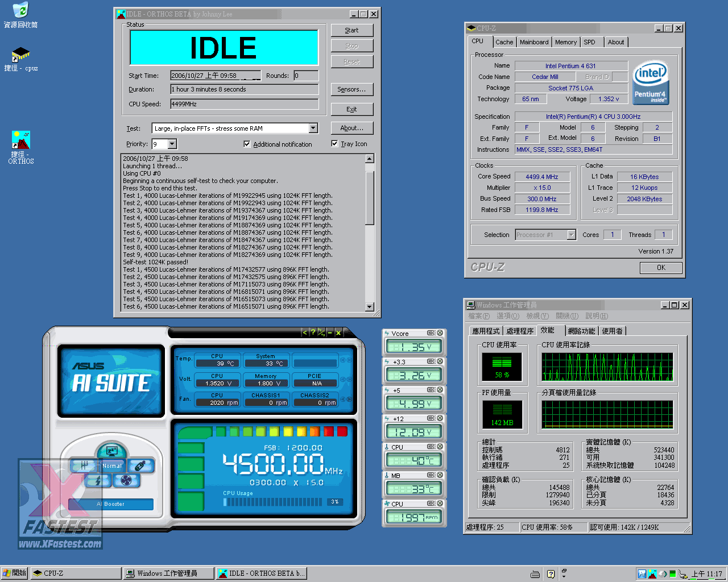
Task: Click the AI Suite tuning sliders icon
Action: coord(84,465)
